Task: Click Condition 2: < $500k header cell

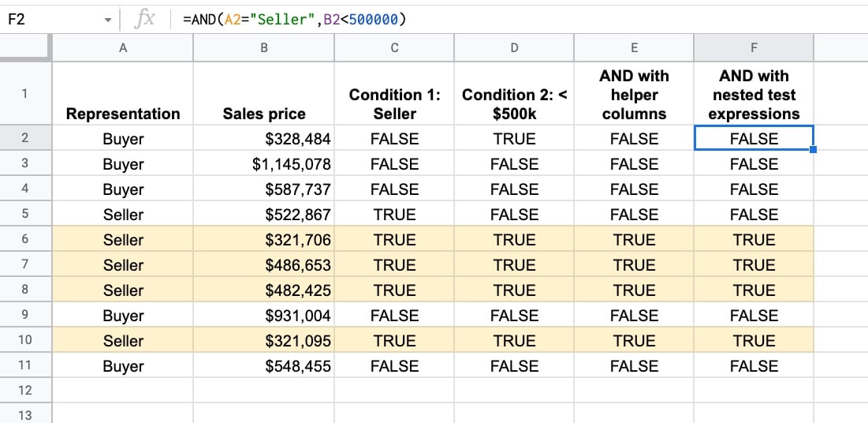Action: [514, 93]
